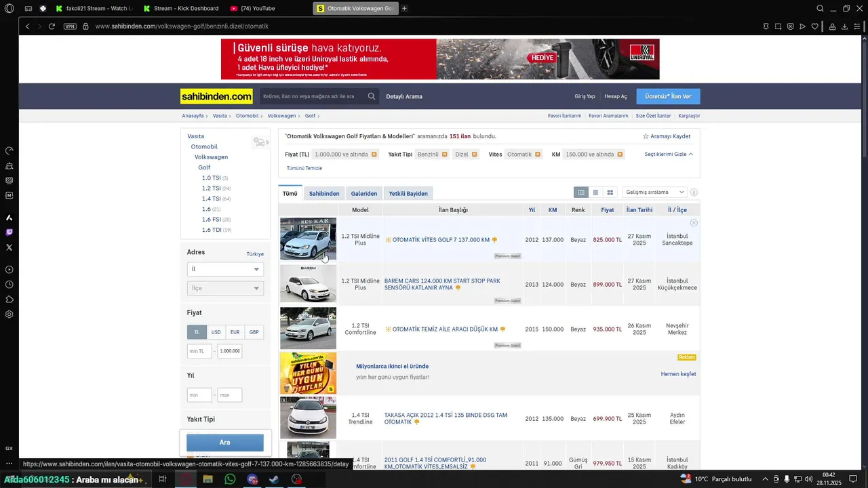Viewport: 868px width, 488px height.
Task: Dismiss the first listing with its close circle
Action: (694, 223)
